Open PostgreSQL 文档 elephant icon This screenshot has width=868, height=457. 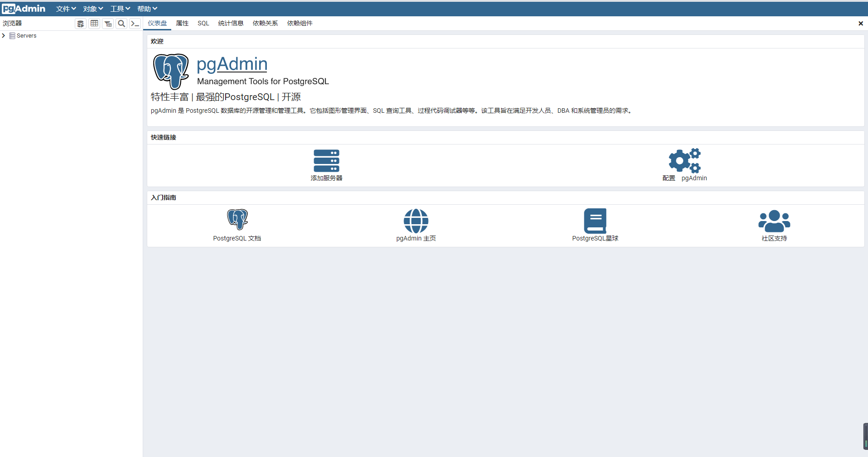(x=237, y=220)
